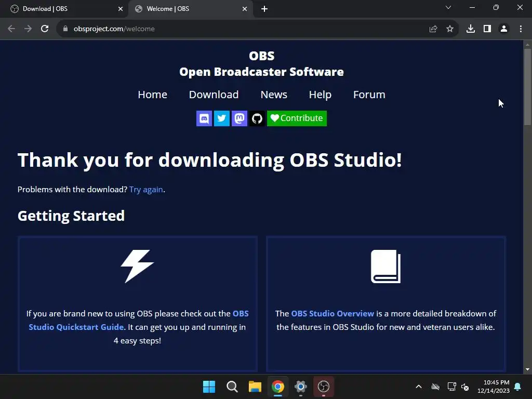The image size is (532, 399).
Task: Open the Windows Start menu
Action: click(x=209, y=387)
